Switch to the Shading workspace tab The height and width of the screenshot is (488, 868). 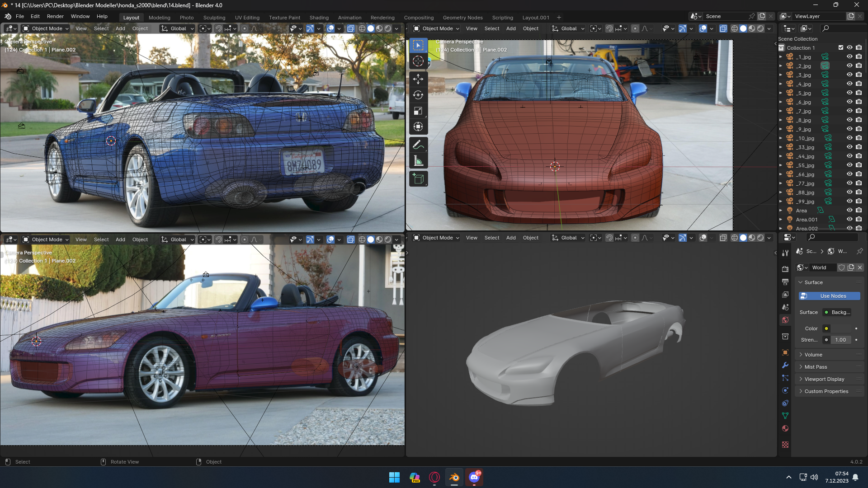pyautogui.click(x=319, y=18)
